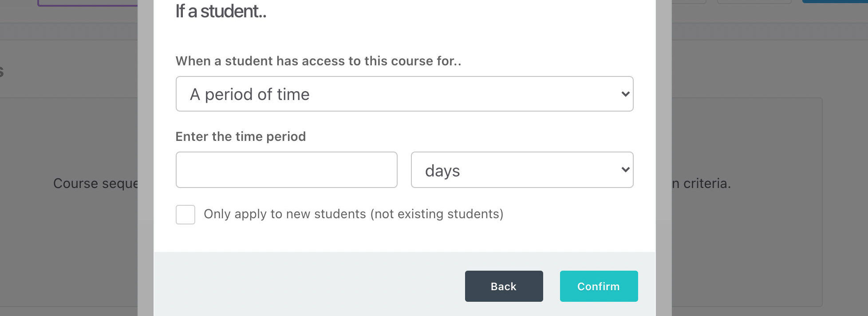Click the 'If a student..' heading
868x316 pixels.
[221, 12]
